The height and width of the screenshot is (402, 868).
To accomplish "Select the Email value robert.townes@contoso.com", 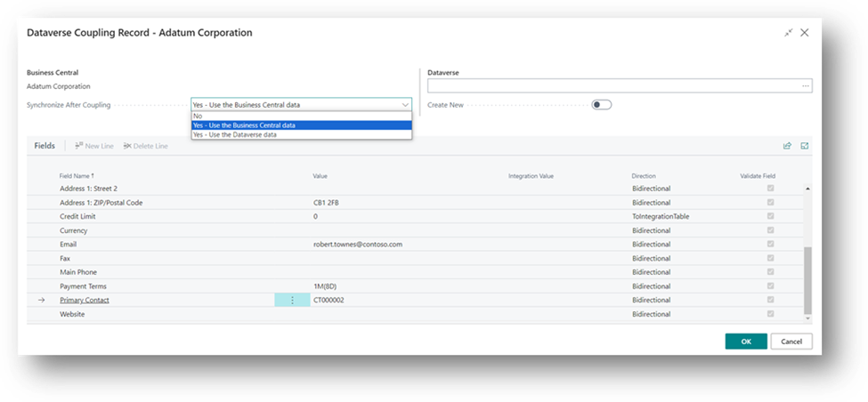I will pos(358,245).
